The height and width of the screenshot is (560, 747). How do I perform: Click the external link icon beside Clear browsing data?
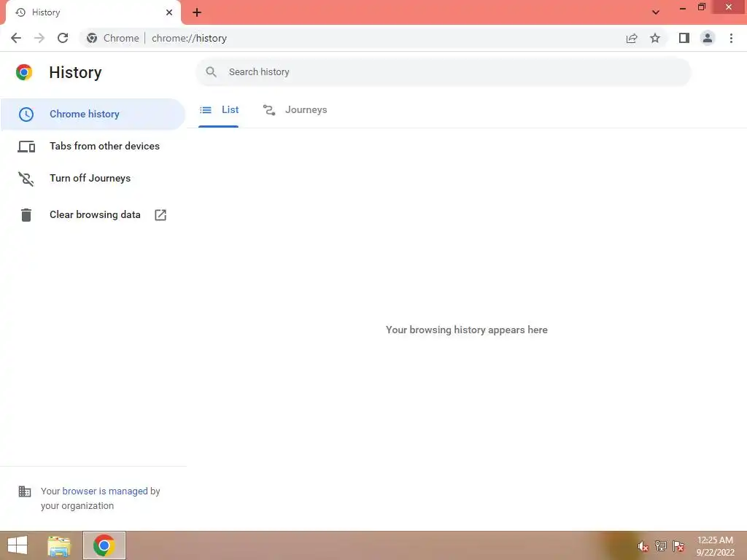click(x=160, y=215)
